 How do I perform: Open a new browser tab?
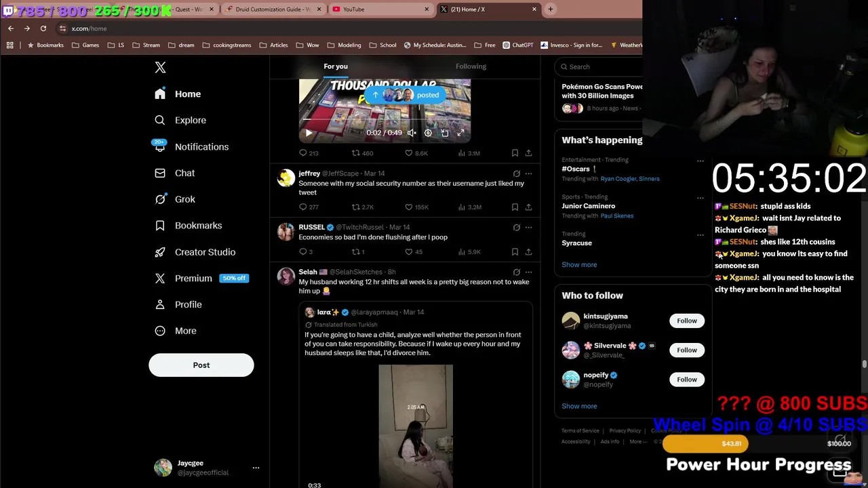tap(550, 9)
